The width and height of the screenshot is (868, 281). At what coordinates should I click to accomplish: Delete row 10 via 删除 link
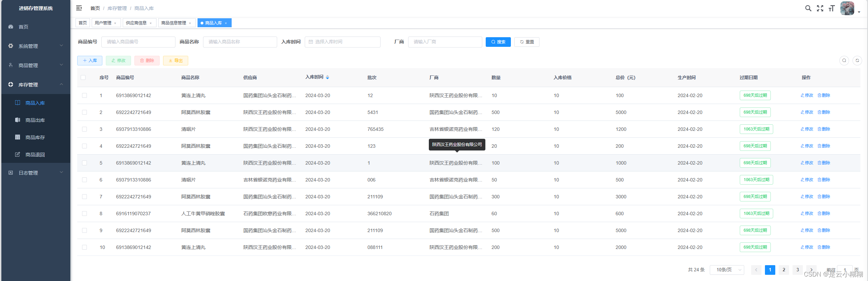click(x=824, y=247)
